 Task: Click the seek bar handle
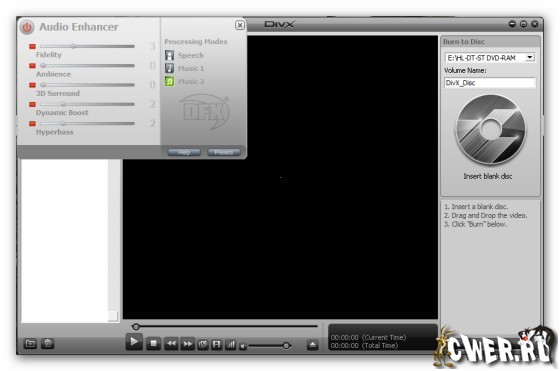pyautogui.click(x=136, y=327)
